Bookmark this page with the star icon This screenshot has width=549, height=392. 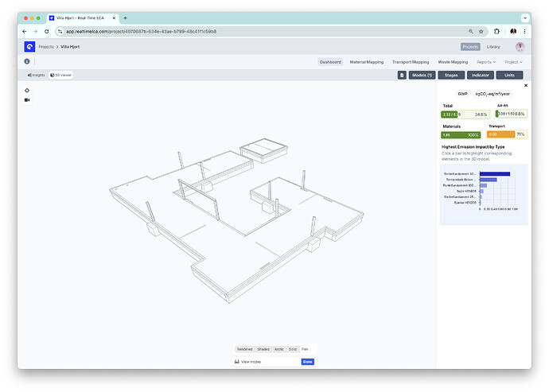[x=481, y=32]
